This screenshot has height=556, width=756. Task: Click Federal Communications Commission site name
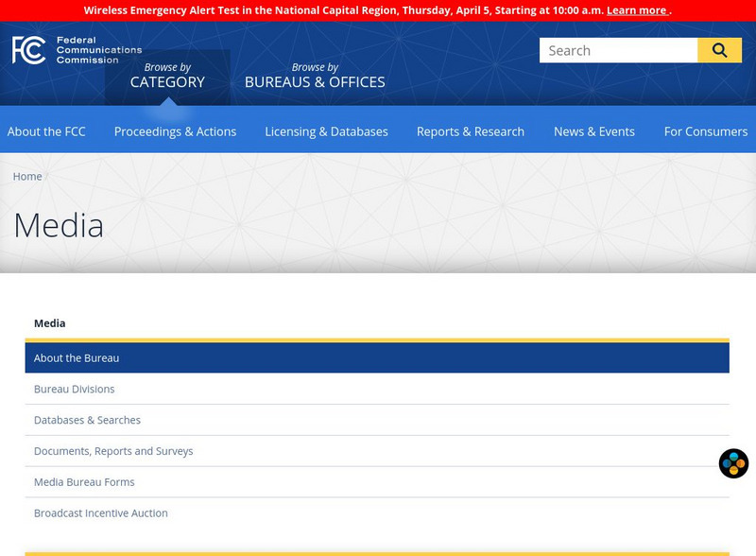[99, 50]
